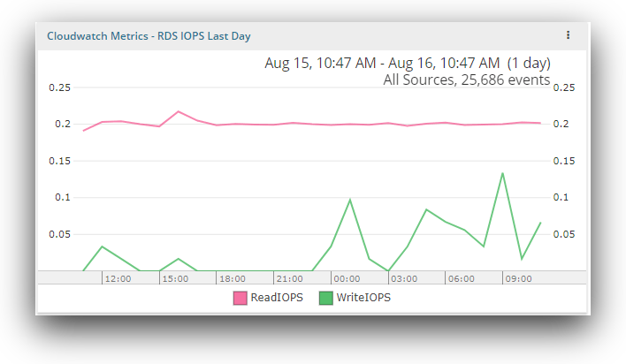This screenshot has height=364, width=626.
Task: Toggle the ReadIOPS series via its legend label
Action: 276,298
